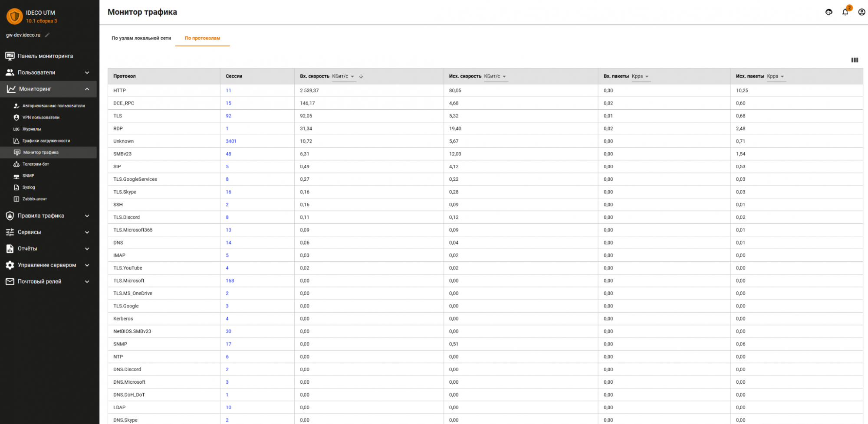868x424 pixels.
Task: Open the VPN users sidebar item
Action: (41, 117)
